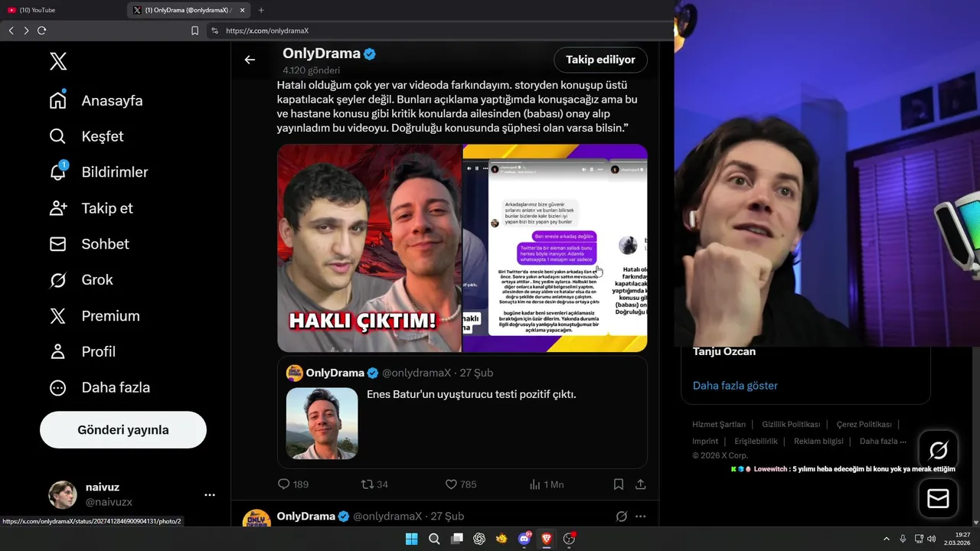This screenshot has height=551, width=980.
Task: Open Discord from the taskbar
Action: coord(524,539)
